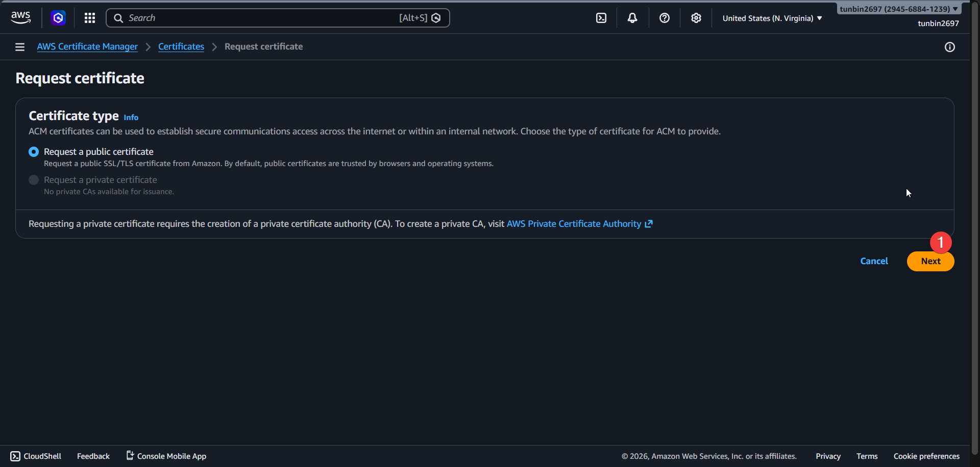Select Request a public certificate radio
Image resolution: width=980 pixels, height=467 pixels.
[34, 152]
